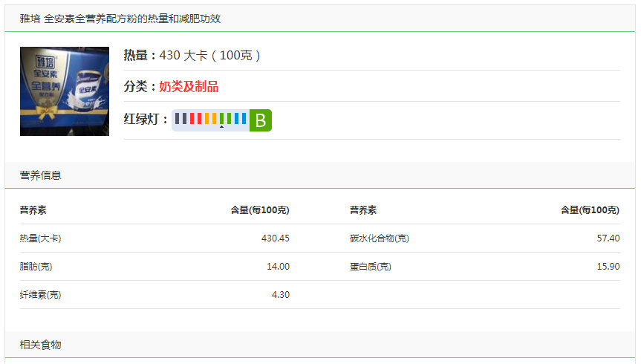Click the 热量(大卡) nutrient row label

(x=40, y=238)
